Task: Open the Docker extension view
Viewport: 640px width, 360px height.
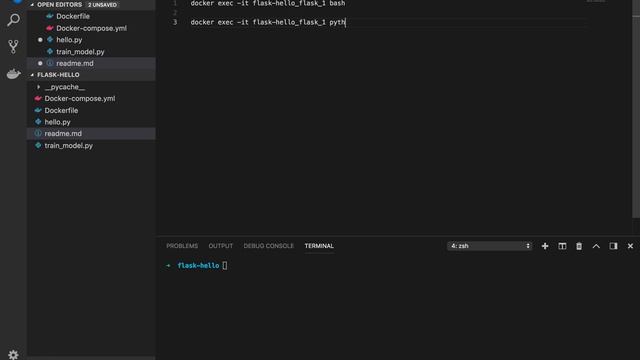Action: (x=13, y=74)
